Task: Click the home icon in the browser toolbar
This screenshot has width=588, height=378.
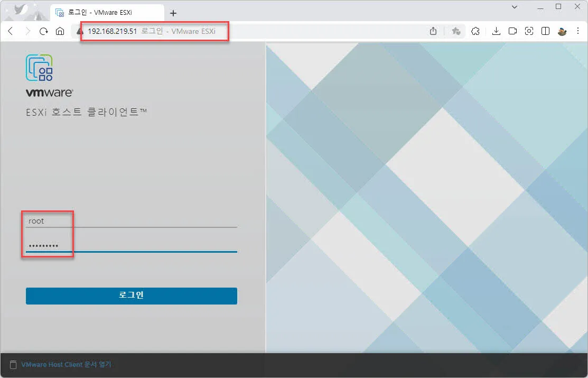Action: pos(60,31)
